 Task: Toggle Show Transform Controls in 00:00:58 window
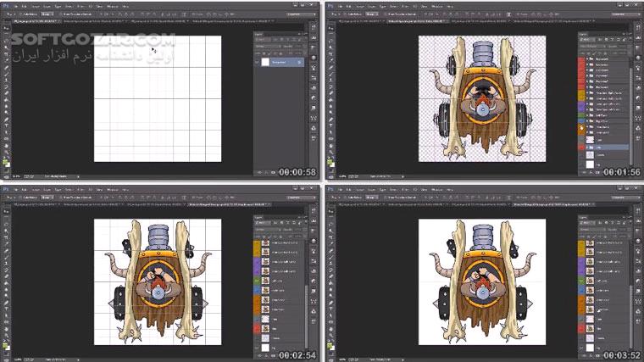click(61, 14)
